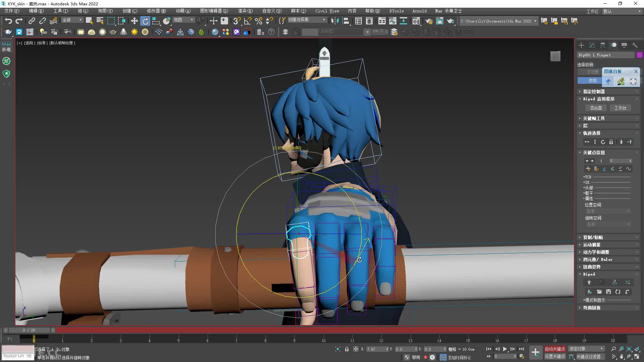Toggle the 3D Snaps icon
Screen dimensions: 644x362
click(x=237, y=21)
